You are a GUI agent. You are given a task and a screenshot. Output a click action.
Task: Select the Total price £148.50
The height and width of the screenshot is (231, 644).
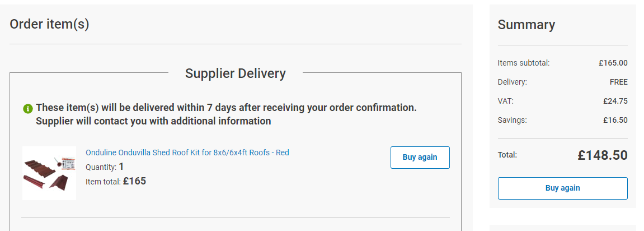pyautogui.click(x=602, y=155)
